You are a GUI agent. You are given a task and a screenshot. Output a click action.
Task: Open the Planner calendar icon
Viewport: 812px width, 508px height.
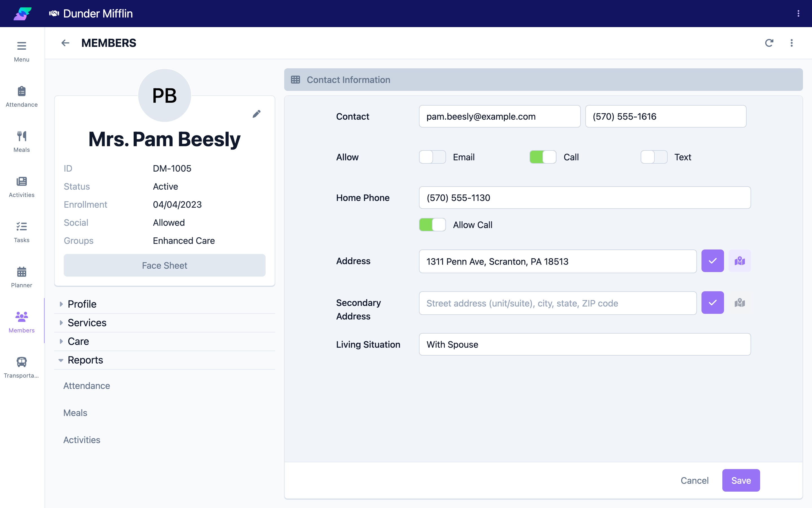(21, 271)
